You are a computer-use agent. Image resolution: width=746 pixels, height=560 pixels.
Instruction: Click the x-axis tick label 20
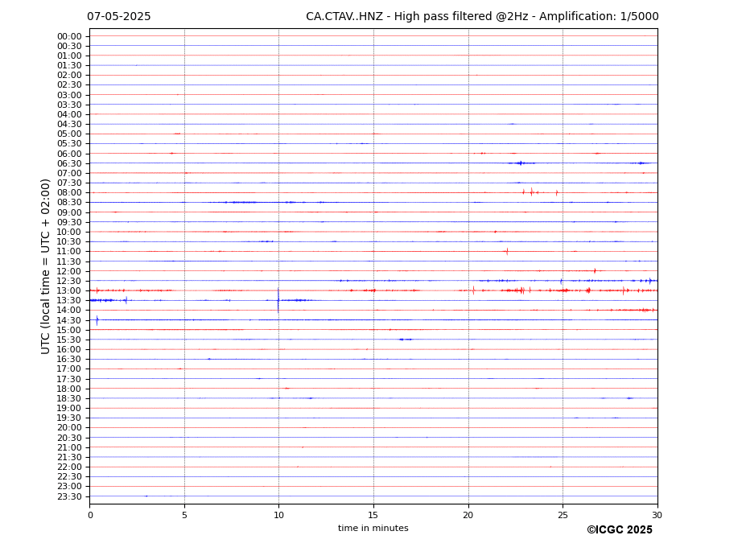[468, 515]
